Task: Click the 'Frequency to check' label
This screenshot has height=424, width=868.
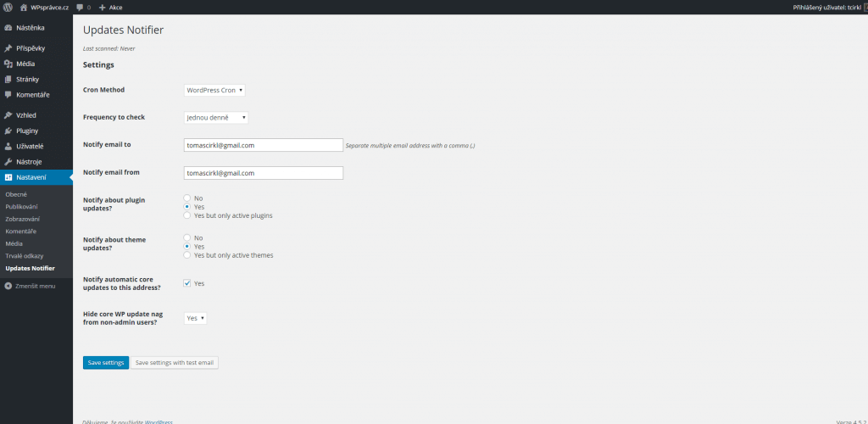Action: point(114,117)
